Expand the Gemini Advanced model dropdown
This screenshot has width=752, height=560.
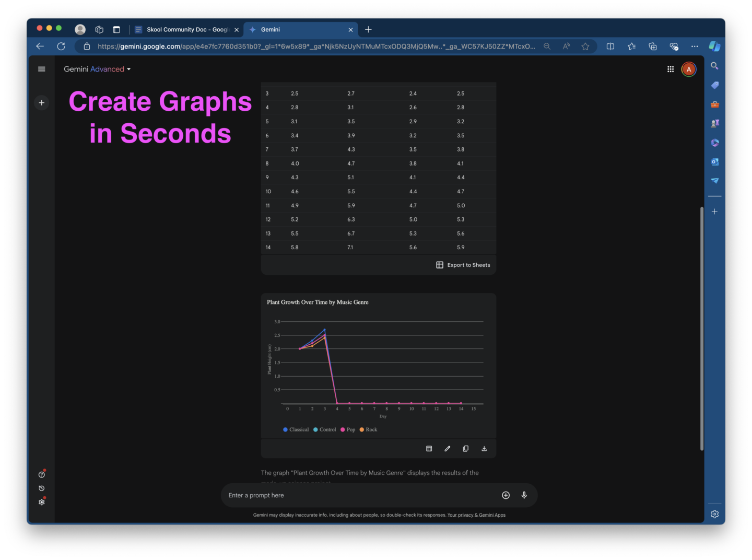click(x=97, y=69)
